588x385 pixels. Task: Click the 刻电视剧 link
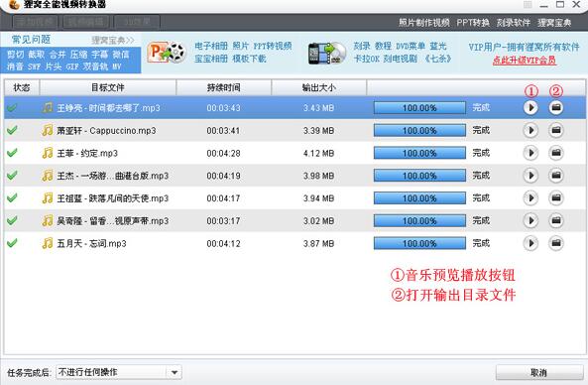[x=401, y=59]
